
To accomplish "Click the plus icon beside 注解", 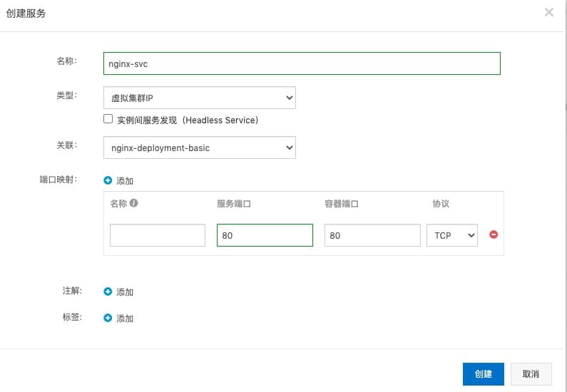I will (108, 292).
